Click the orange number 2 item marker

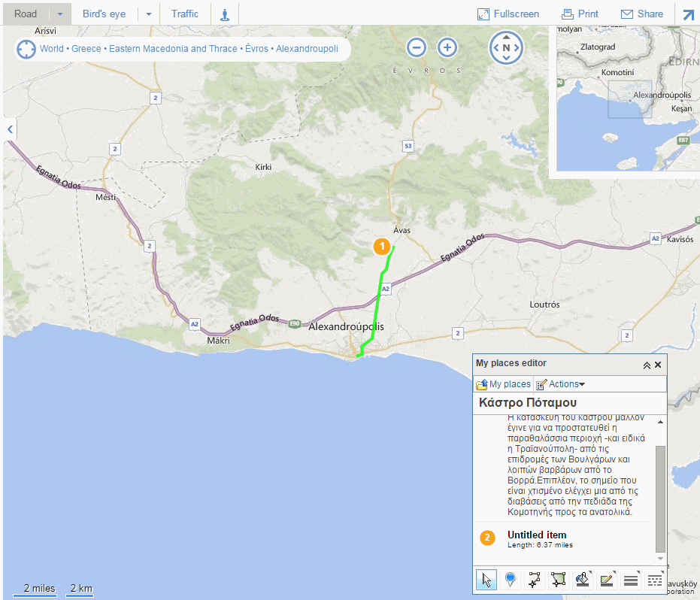(487, 538)
